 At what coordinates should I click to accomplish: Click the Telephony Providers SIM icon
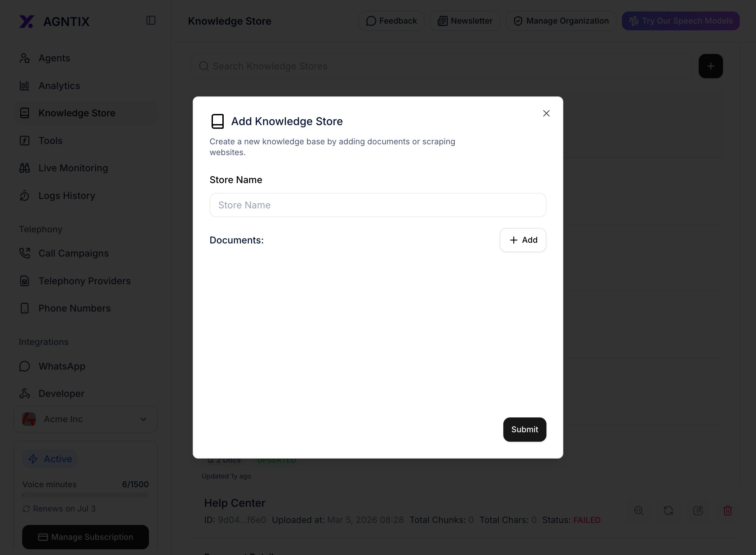pos(25,281)
